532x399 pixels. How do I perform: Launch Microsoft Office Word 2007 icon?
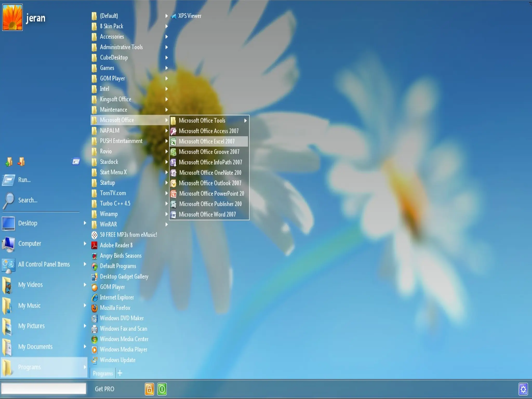click(173, 215)
